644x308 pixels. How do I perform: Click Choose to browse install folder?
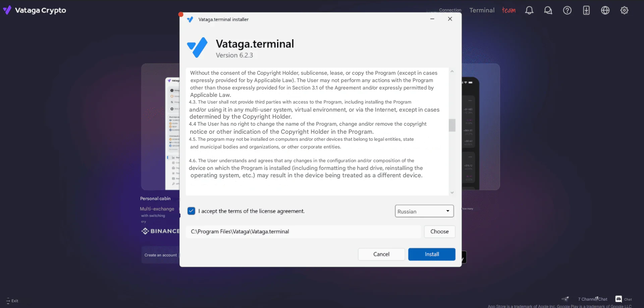(x=439, y=232)
